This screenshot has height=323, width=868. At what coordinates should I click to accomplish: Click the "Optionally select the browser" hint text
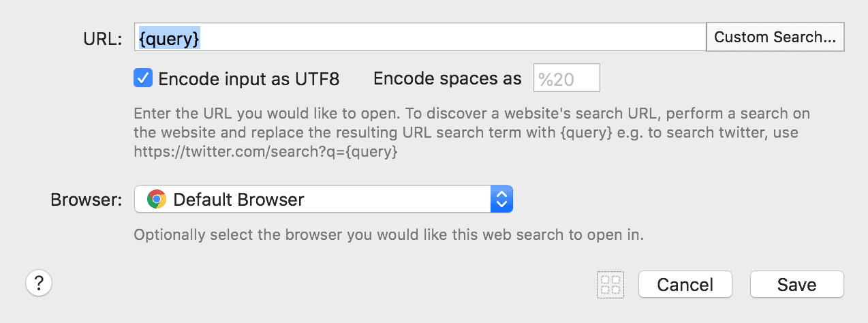pos(388,236)
